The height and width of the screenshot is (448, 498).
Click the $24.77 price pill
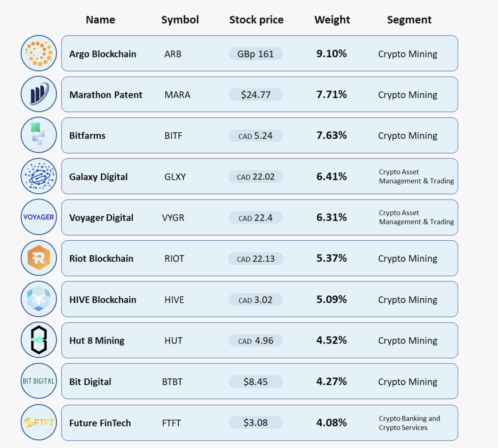[256, 95]
